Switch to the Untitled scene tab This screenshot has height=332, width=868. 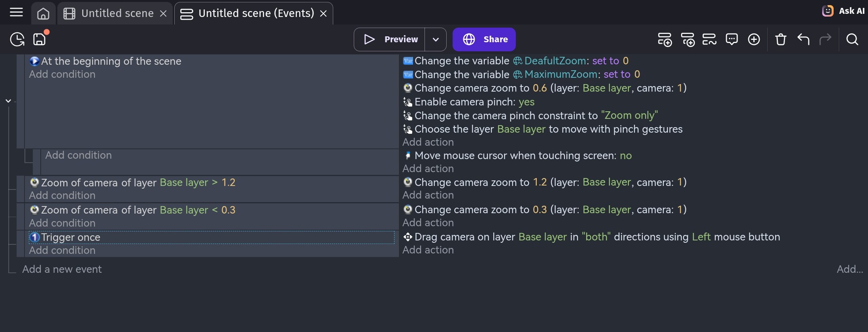pos(117,13)
